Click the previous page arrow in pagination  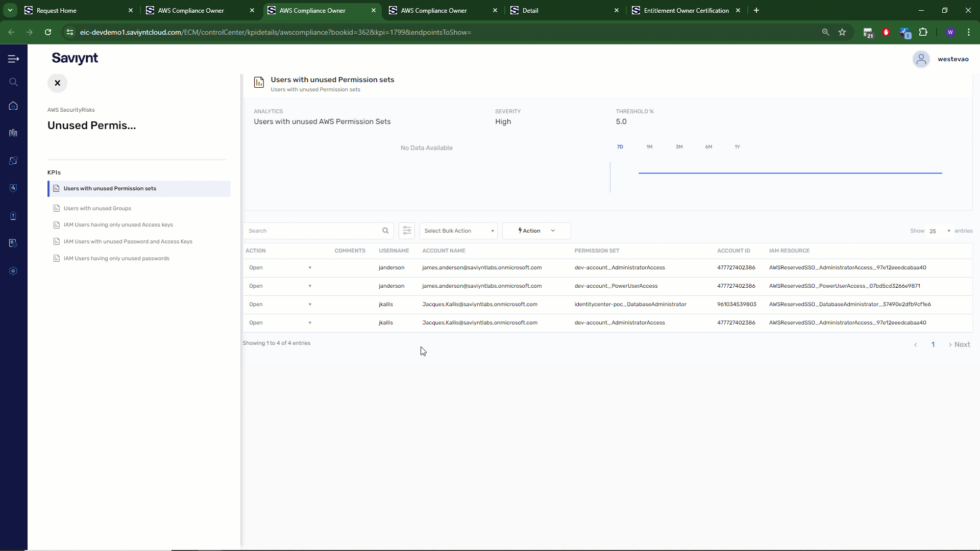pos(916,345)
